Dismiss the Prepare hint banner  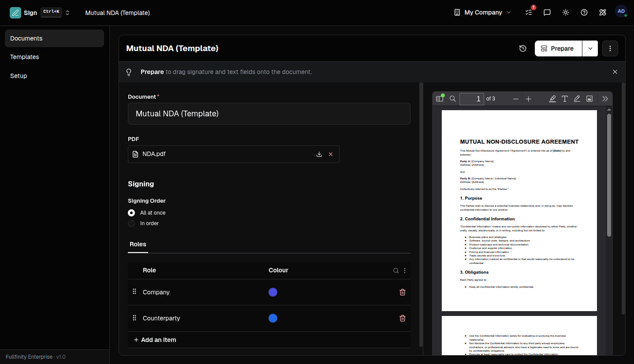coord(615,72)
